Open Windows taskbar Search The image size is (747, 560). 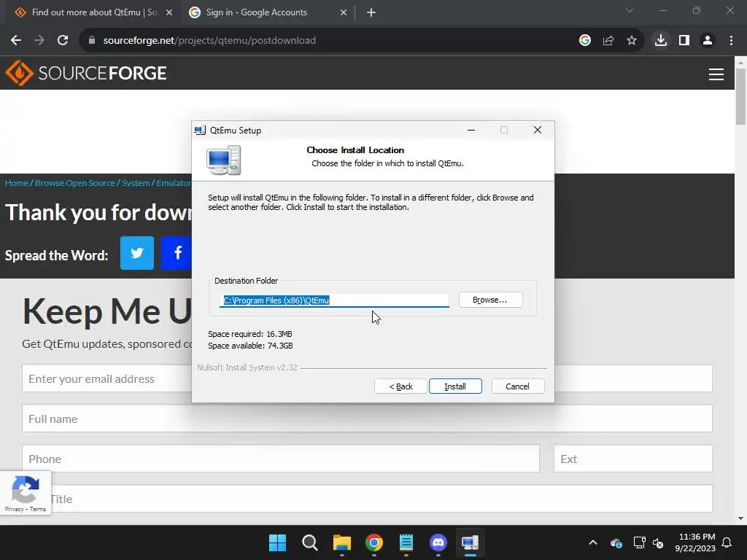click(x=310, y=542)
